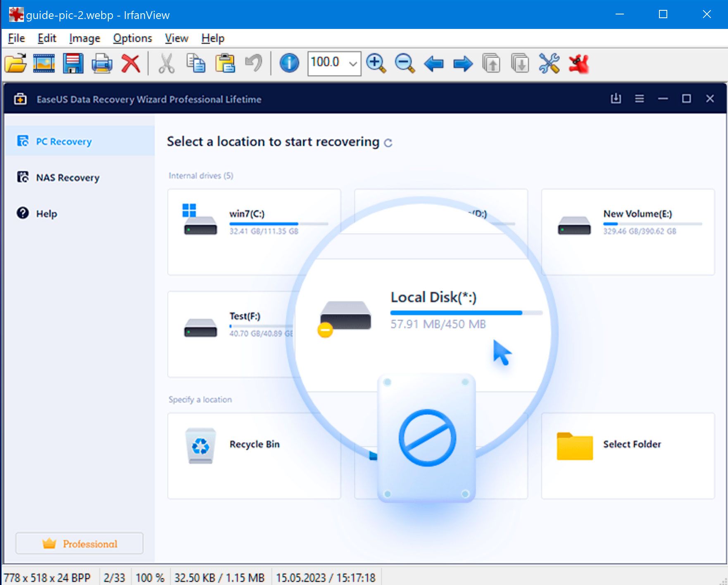Open settings wrench and screwdriver icon
The height and width of the screenshot is (585, 728).
[x=549, y=64]
